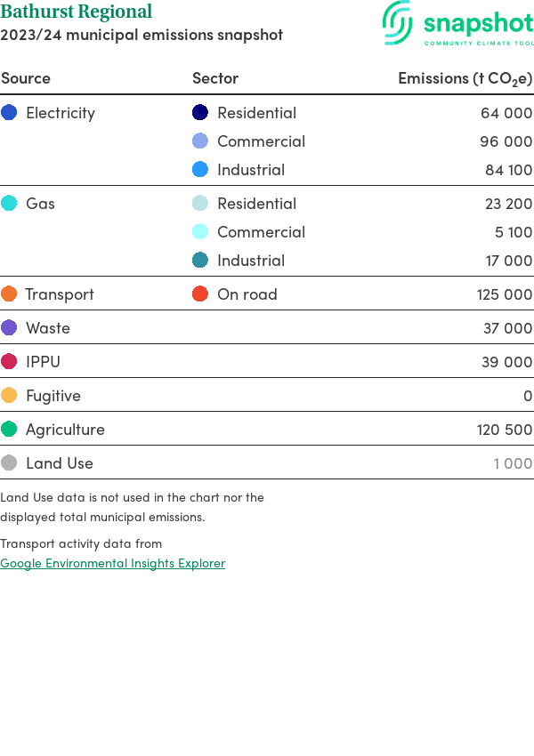Click the Electricity Residential navy dot

point(200,113)
